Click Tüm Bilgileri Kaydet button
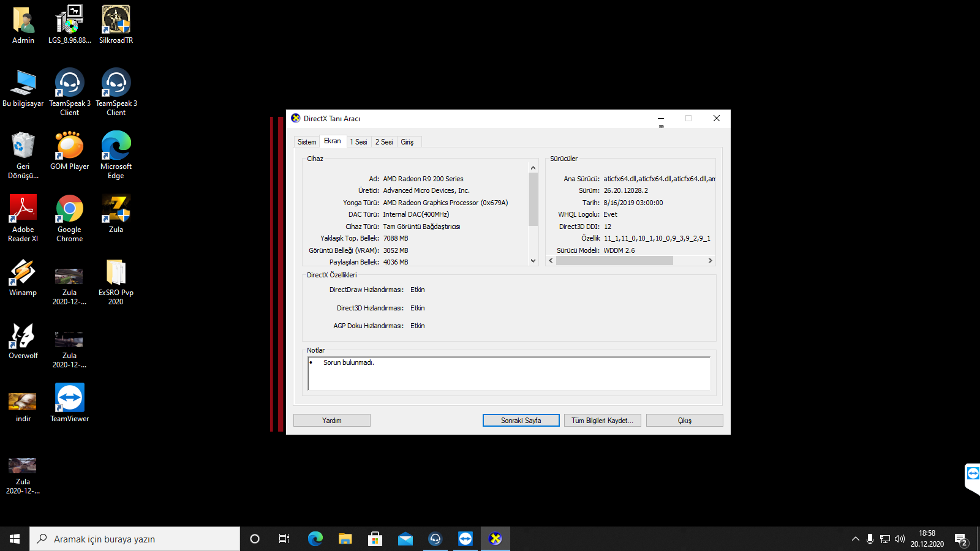The image size is (980, 551). 603,421
